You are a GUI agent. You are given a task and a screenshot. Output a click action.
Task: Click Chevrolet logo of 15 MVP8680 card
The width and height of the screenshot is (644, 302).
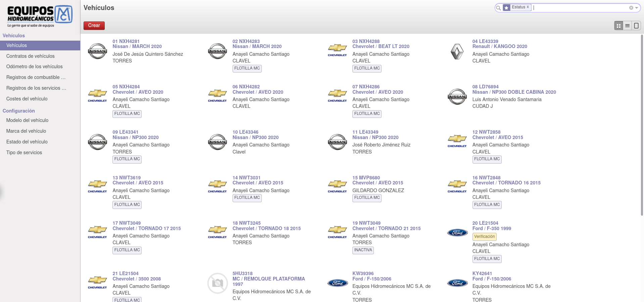(337, 186)
